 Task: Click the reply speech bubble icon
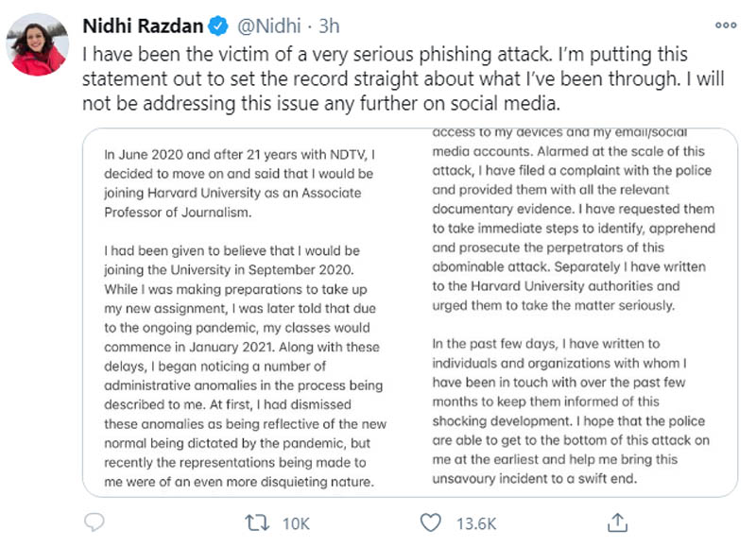pyautogui.click(x=94, y=521)
